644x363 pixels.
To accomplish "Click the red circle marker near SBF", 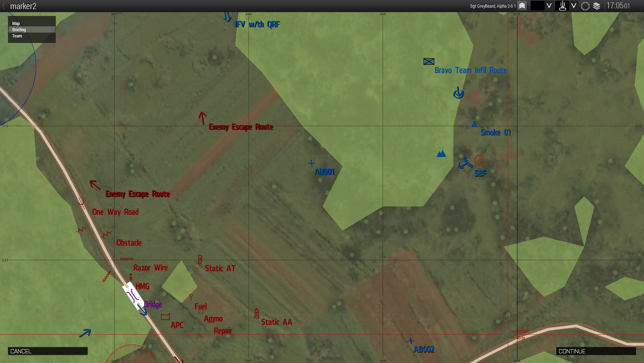I will coord(479,160).
